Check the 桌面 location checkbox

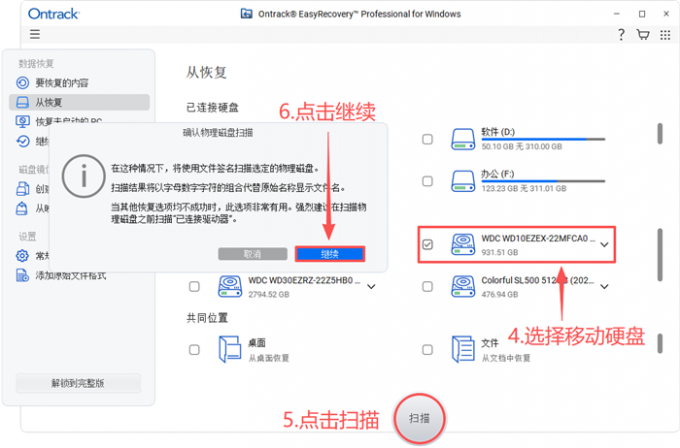point(194,350)
